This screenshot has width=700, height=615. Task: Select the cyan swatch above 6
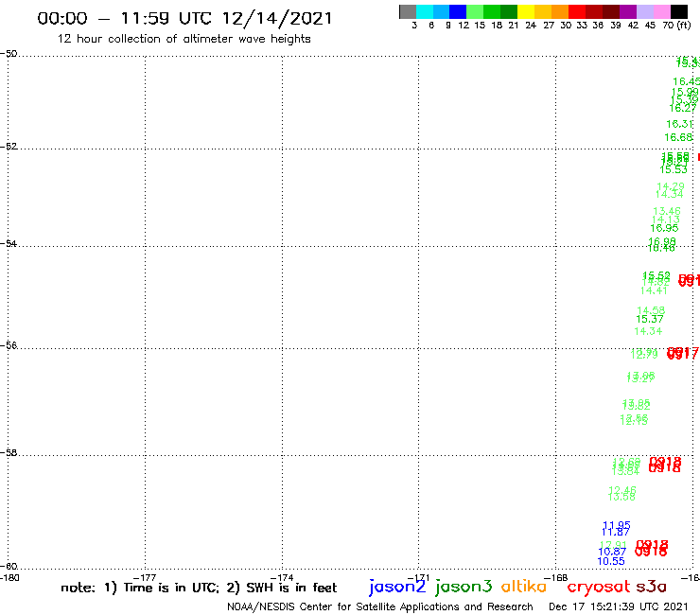(x=425, y=11)
